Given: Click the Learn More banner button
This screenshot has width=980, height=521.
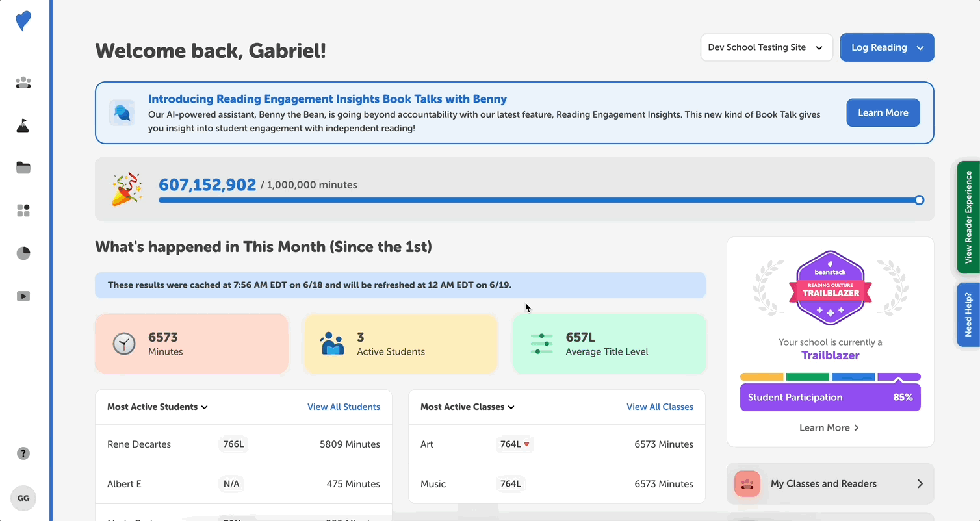Looking at the screenshot, I should click(883, 113).
